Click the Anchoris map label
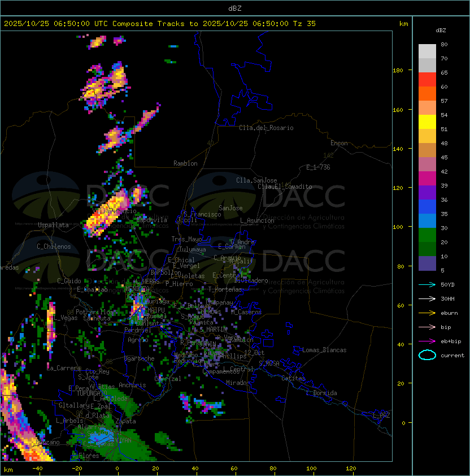Viewport: 470px width, 476px height. tap(132, 385)
